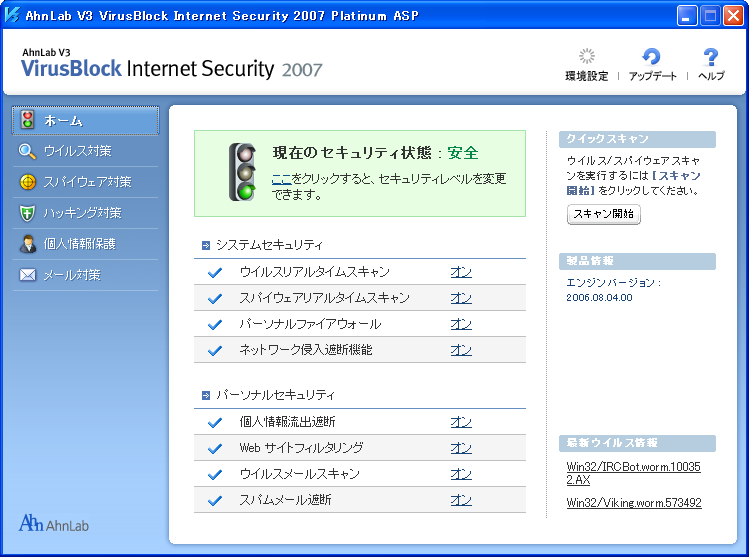The height and width of the screenshot is (557, 749).
Task: Click the 環境設定 gear icon
Action: pyautogui.click(x=587, y=56)
